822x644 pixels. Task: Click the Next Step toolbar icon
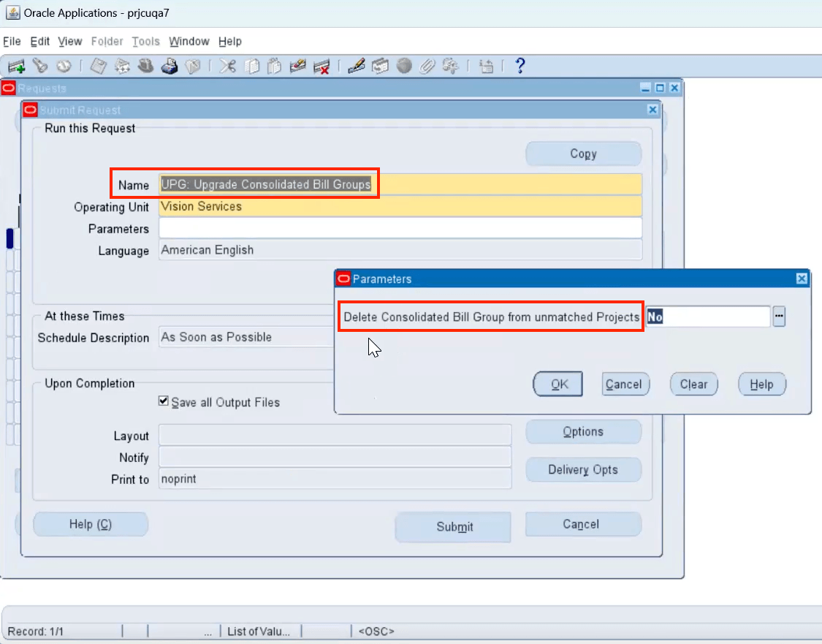122,66
